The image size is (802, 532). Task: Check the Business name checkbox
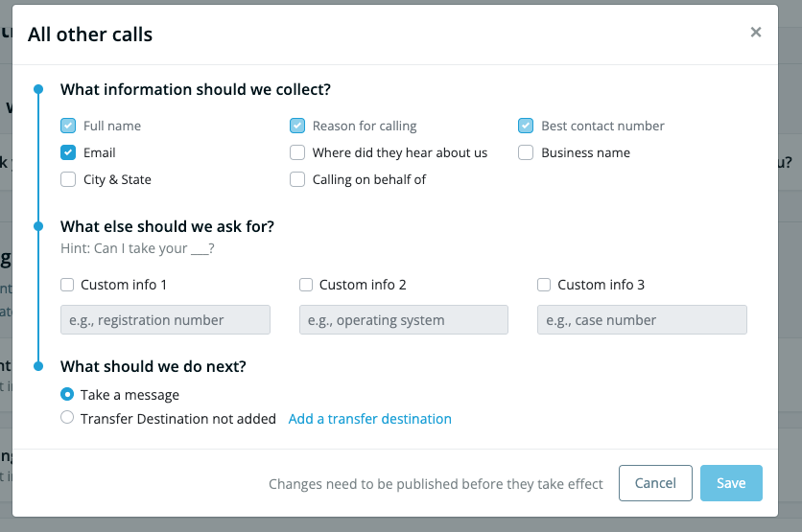(526, 152)
